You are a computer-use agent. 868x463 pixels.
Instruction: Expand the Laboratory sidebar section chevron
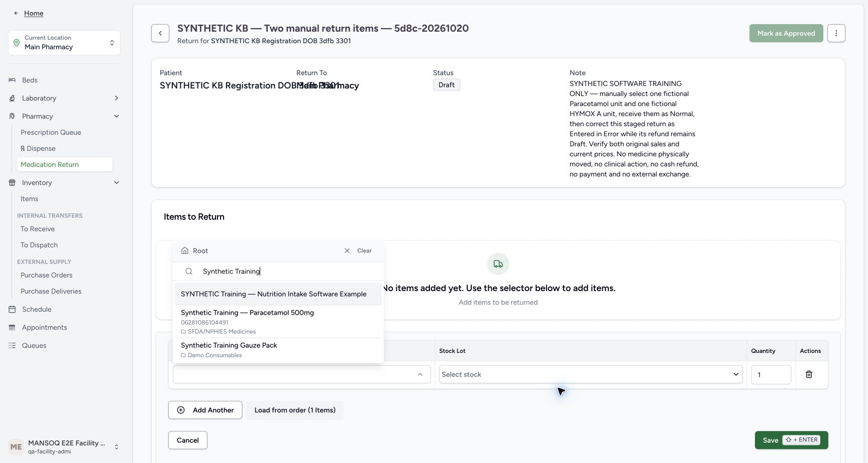click(117, 98)
